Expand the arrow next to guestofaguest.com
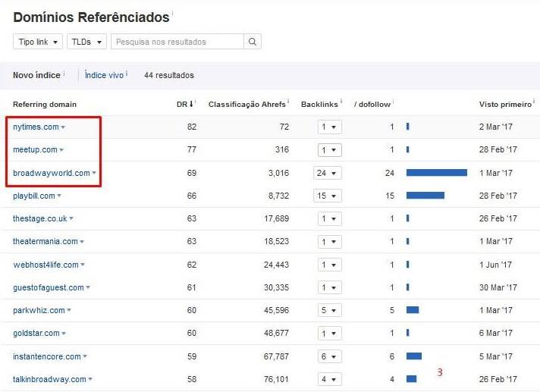Viewport: 540px width, 392px height. click(88, 287)
